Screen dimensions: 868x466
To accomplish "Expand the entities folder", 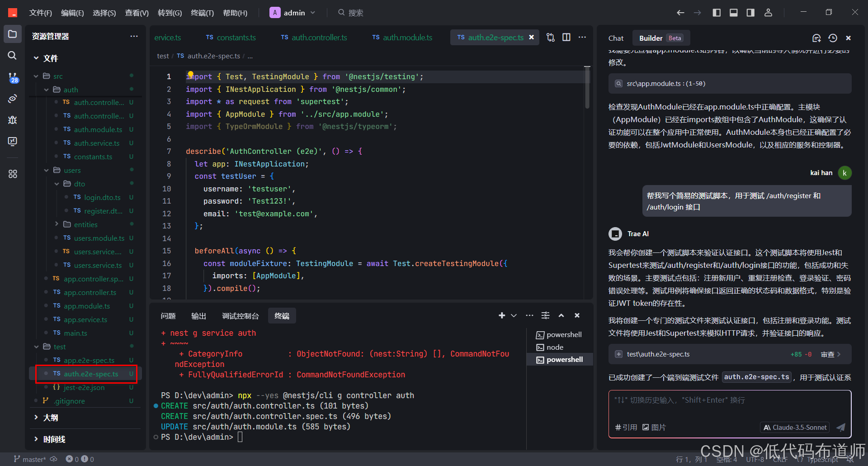I will 57,224.
